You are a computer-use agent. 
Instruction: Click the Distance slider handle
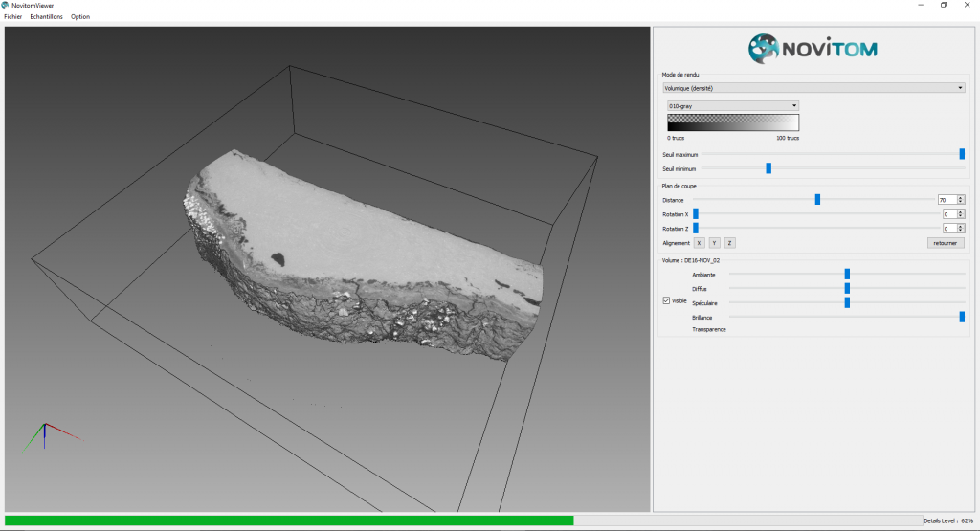(x=817, y=199)
